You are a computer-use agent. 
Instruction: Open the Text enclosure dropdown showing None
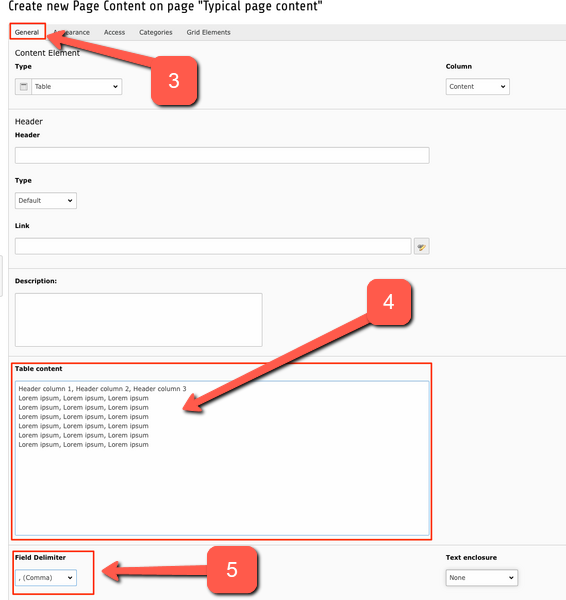pos(481,578)
